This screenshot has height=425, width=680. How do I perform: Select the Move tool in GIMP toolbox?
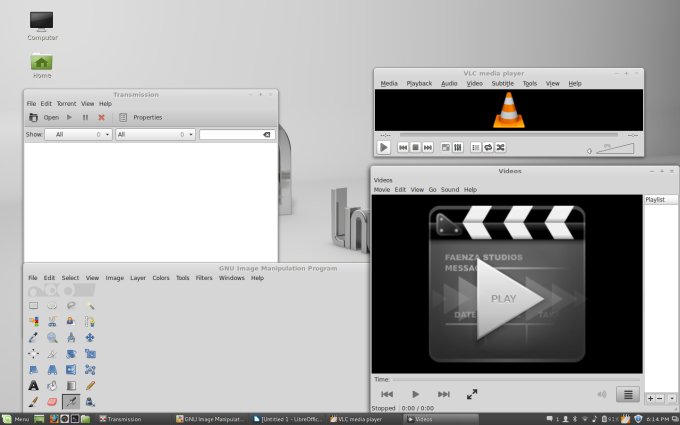click(90, 338)
